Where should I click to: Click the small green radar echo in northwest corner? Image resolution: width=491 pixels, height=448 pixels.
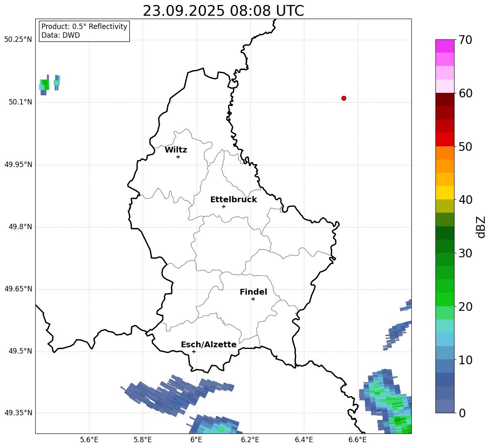click(x=44, y=85)
